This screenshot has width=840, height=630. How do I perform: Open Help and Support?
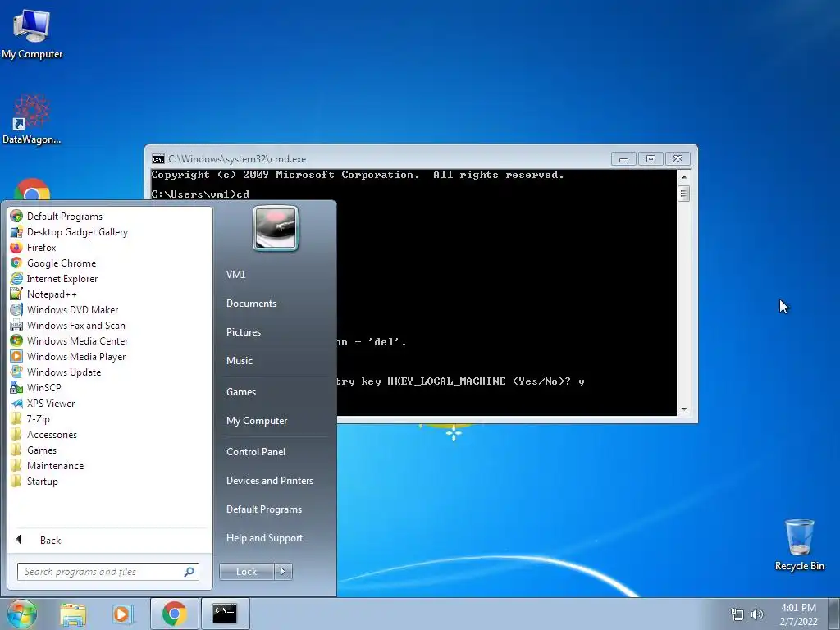point(264,538)
